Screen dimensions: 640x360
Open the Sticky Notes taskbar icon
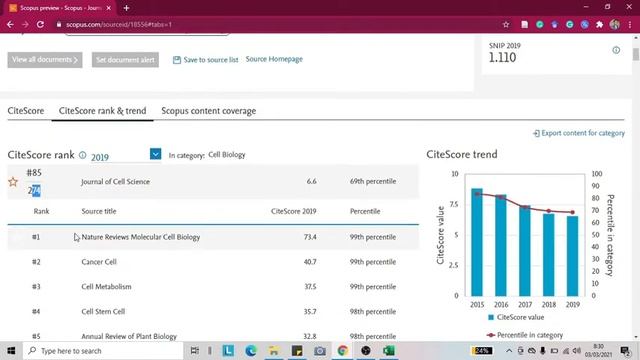point(297,351)
